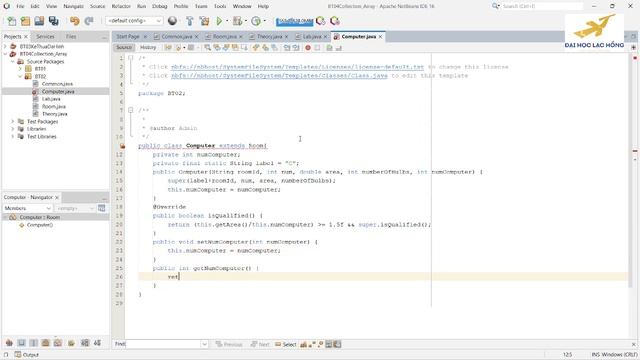
Task: Click the Debug Project icon
Action: [237, 21]
